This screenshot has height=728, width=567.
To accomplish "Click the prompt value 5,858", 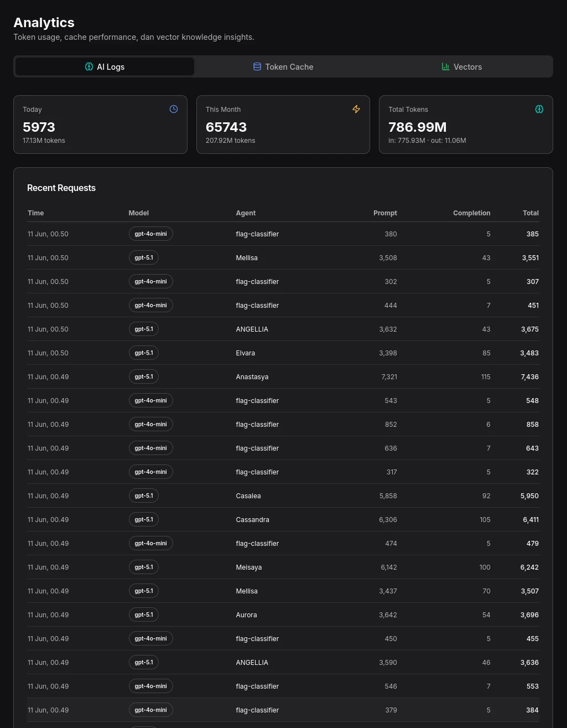I will point(388,496).
